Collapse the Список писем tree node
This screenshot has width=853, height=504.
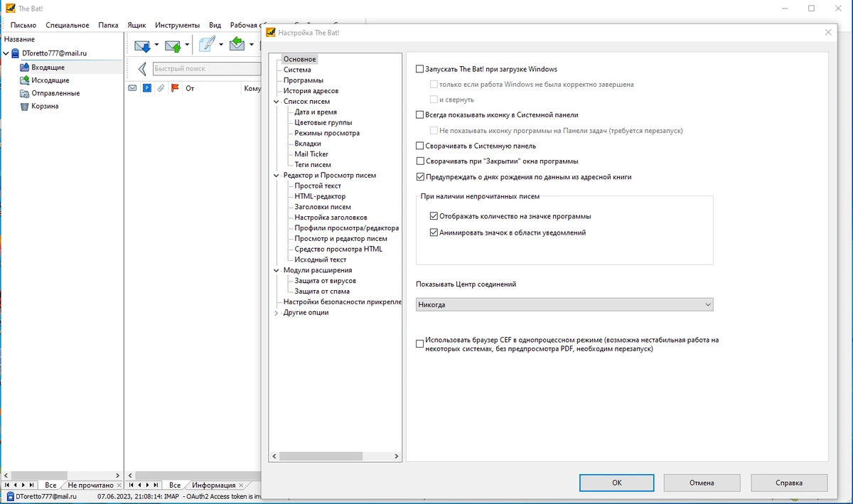click(277, 102)
